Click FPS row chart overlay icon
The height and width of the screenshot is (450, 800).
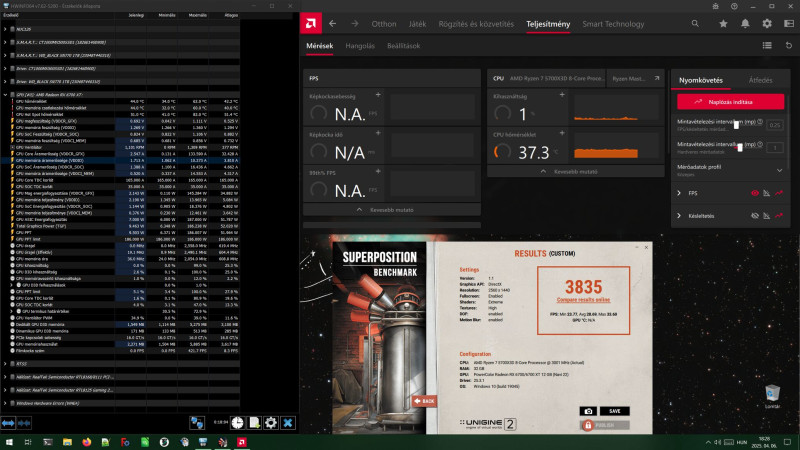[x=766, y=193]
